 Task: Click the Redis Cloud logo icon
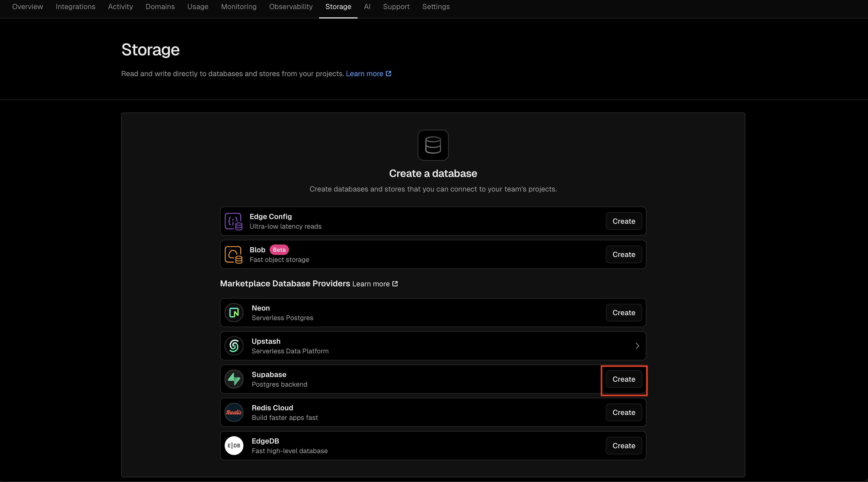click(x=234, y=412)
